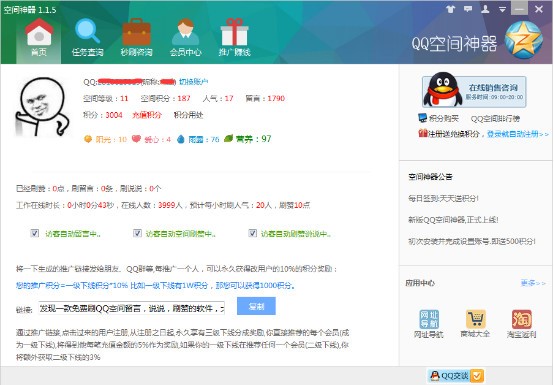Click the skin shirt icon in title bar

point(450,9)
